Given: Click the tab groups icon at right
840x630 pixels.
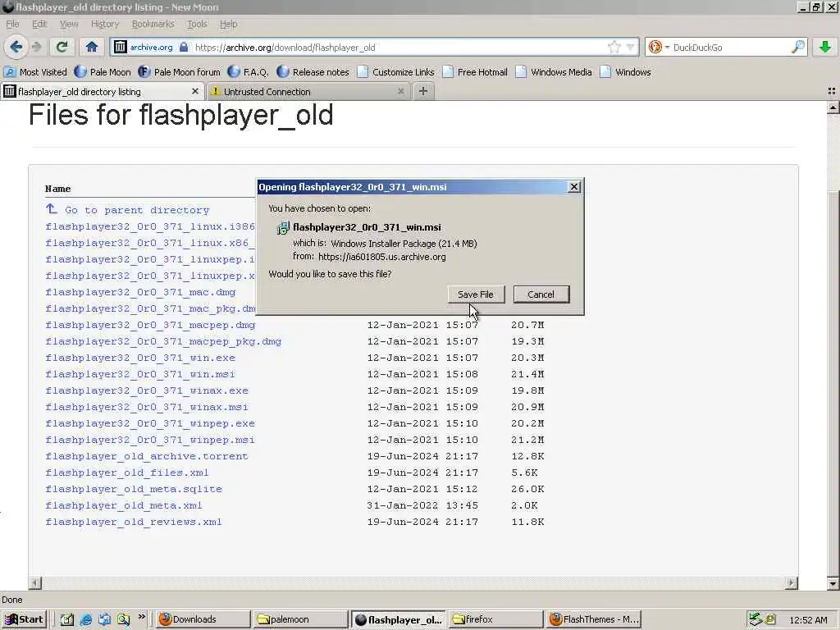Looking at the screenshot, I should pos(832,92).
